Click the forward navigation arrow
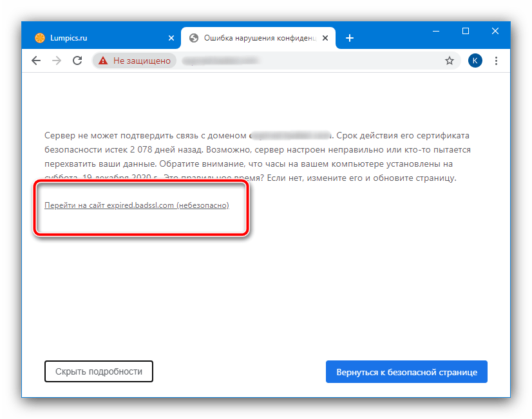The image size is (532, 419). click(x=57, y=61)
